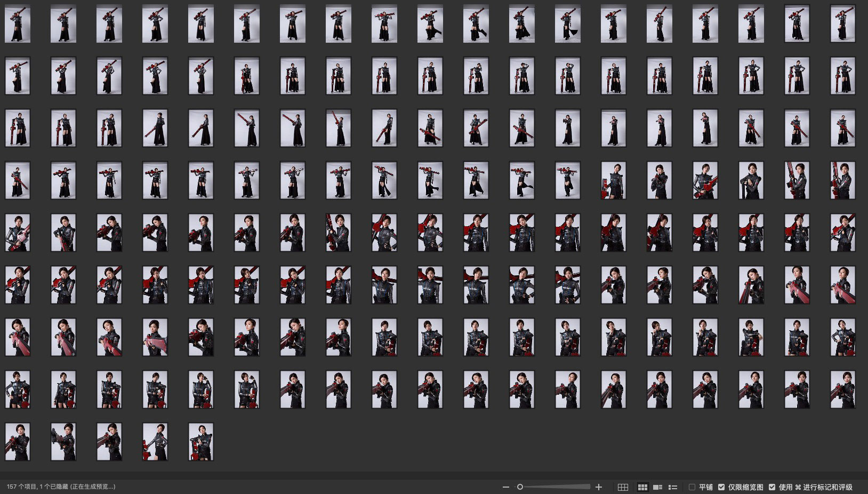Switch to details view layout
868x494 pixels.
pos(658,487)
